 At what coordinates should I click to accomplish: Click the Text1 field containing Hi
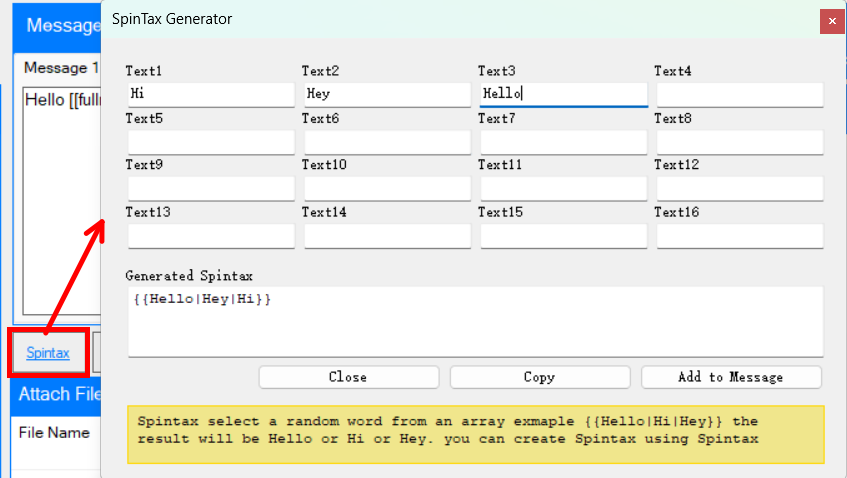[211, 94]
